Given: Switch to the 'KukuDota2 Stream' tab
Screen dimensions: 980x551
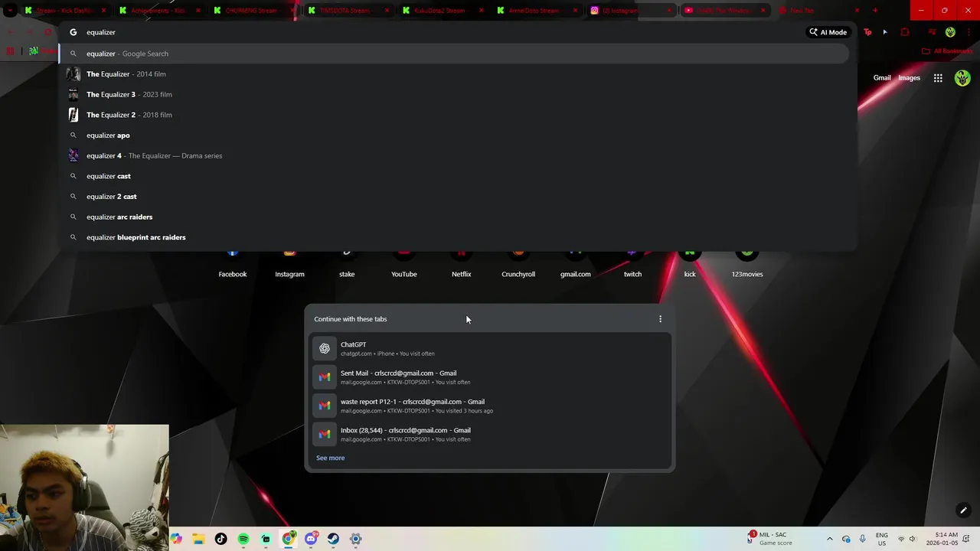Looking at the screenshot, I should click(443, 11).
